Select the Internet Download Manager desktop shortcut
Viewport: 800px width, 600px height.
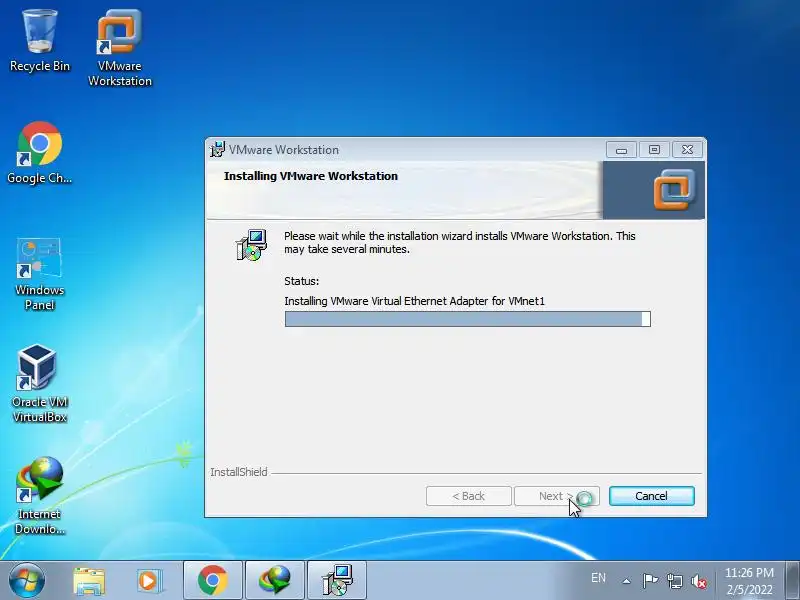[39, 496]
